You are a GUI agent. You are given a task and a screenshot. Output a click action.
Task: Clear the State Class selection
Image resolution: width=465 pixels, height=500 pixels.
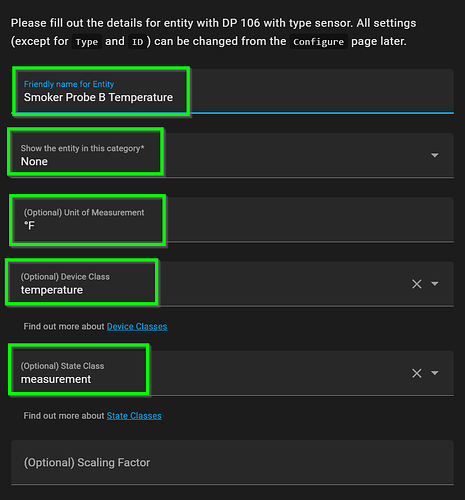pyautogui.click(x=417, y=373)
